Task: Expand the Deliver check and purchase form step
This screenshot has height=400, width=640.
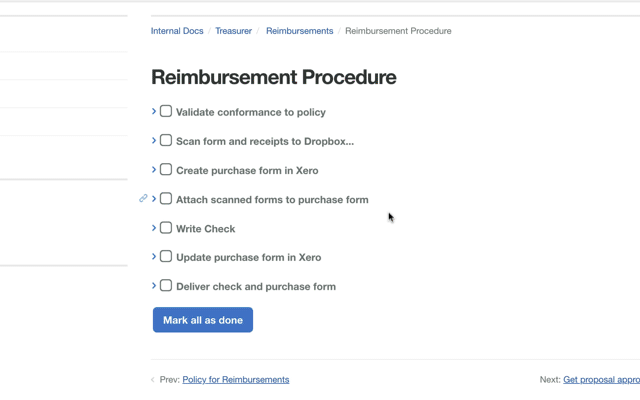Action: pos(154,286)
